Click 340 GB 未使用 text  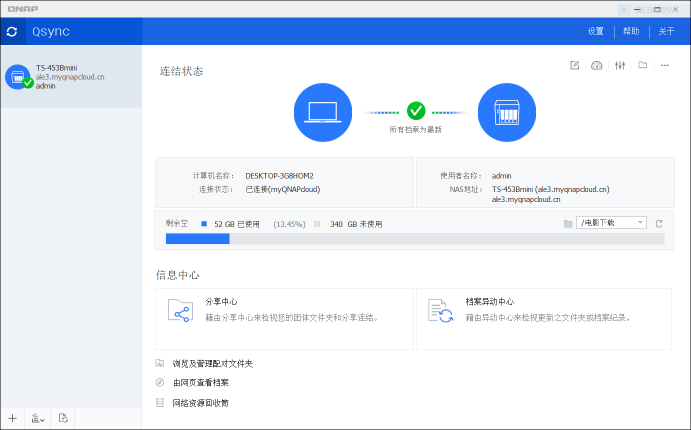[x=356, y=224]
